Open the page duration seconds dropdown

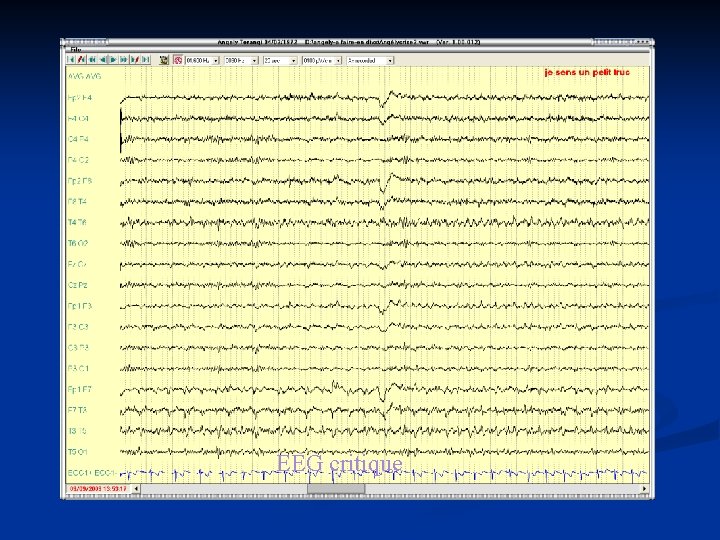(x=280, y=61)
